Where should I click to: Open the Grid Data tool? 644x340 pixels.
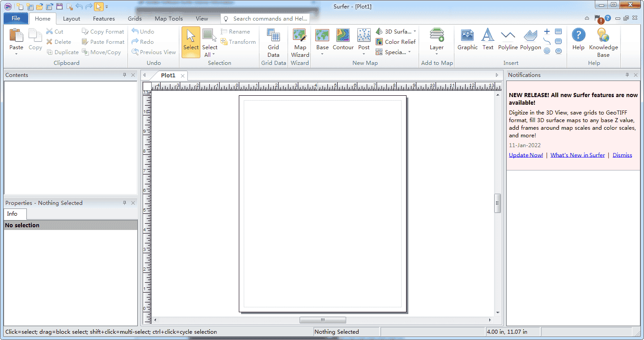click(x=273, y=42)
